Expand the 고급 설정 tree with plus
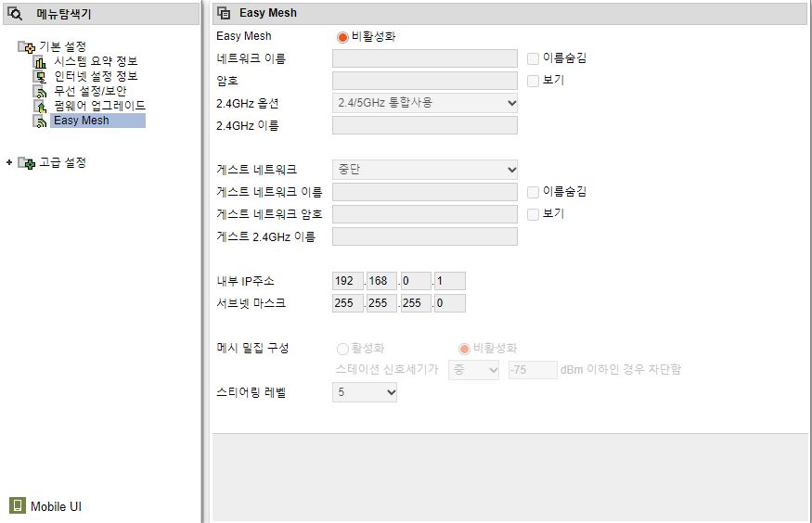 [8, 162]
